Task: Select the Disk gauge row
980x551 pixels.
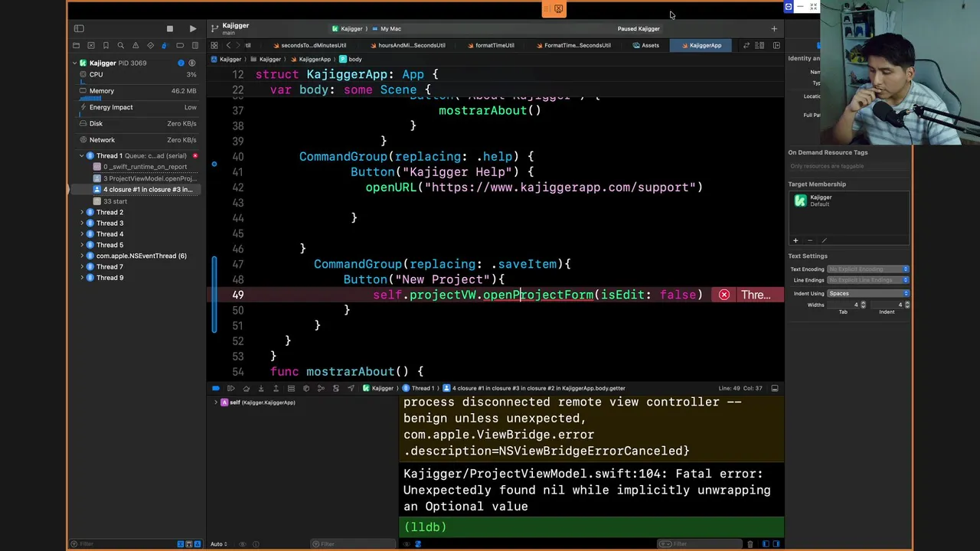Action: (x=138, y=123)
